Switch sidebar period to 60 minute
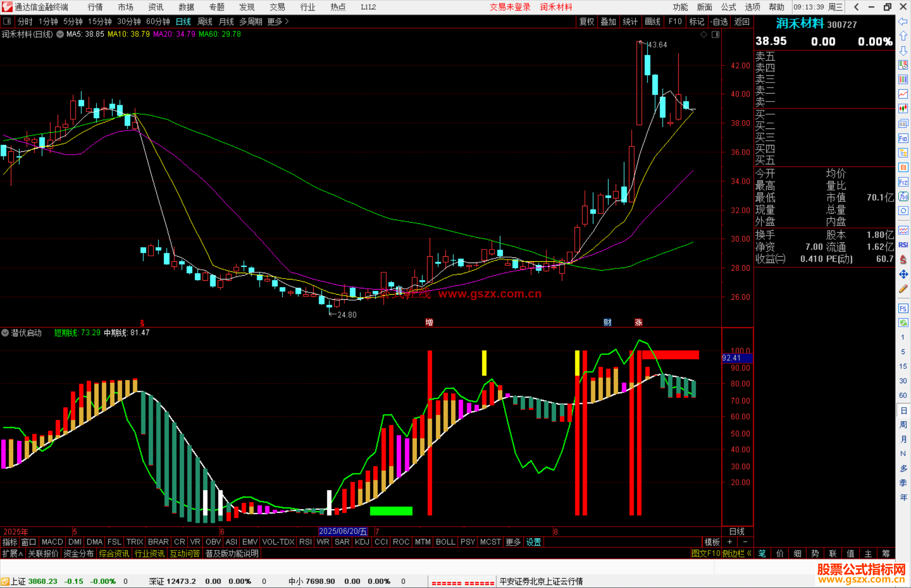This screenshot has width=911, height=588. click(903, 395)
